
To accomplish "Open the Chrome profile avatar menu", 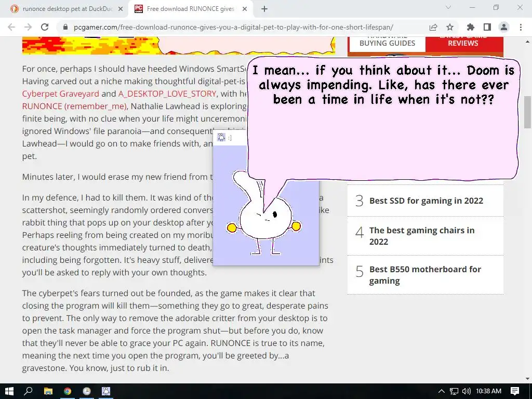I will click(x=504, y=27).
